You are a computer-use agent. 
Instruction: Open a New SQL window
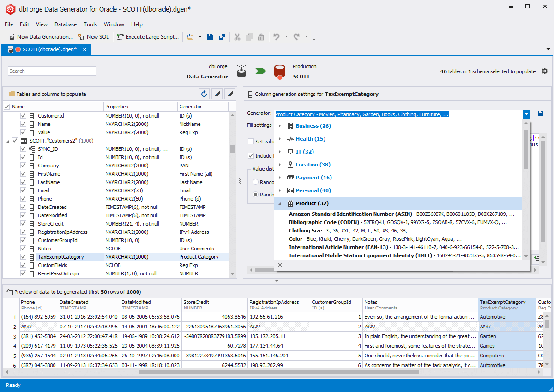94,36
